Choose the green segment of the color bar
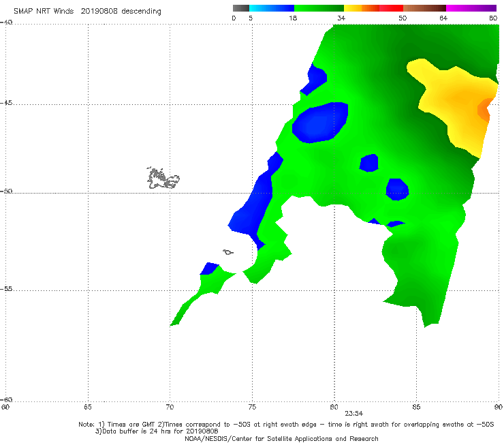Screen dimensions: 504x443 (x=319, y=8)
